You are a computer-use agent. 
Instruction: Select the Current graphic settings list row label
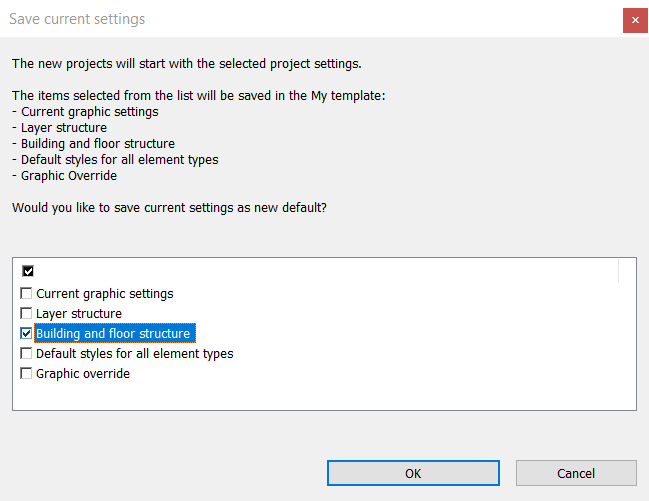coord(105,294)
